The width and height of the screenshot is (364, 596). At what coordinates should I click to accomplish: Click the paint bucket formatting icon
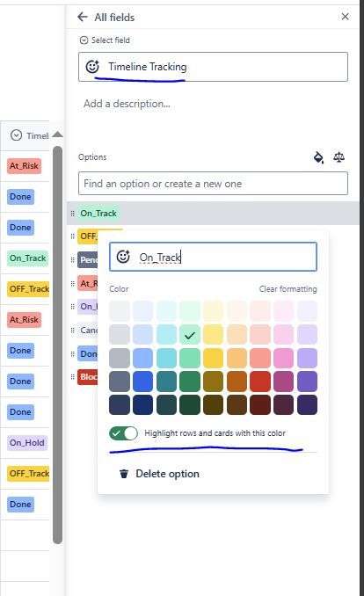318,157
